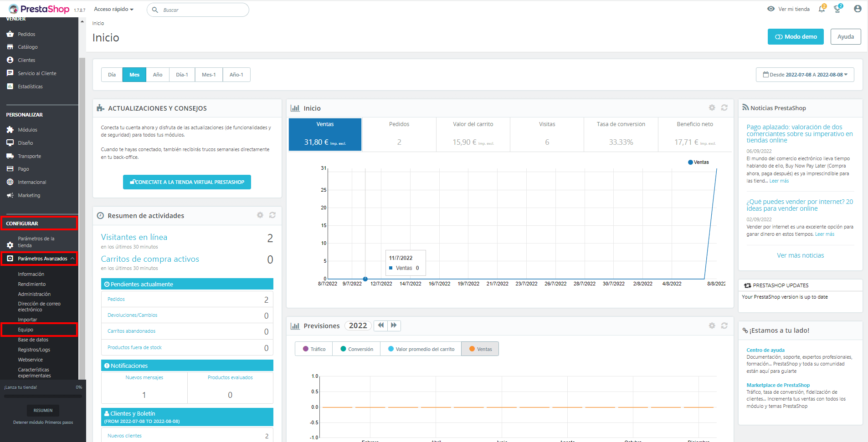
Task: Click the RESUMEN button in sidebar
Action: click(x=43, y=410)
